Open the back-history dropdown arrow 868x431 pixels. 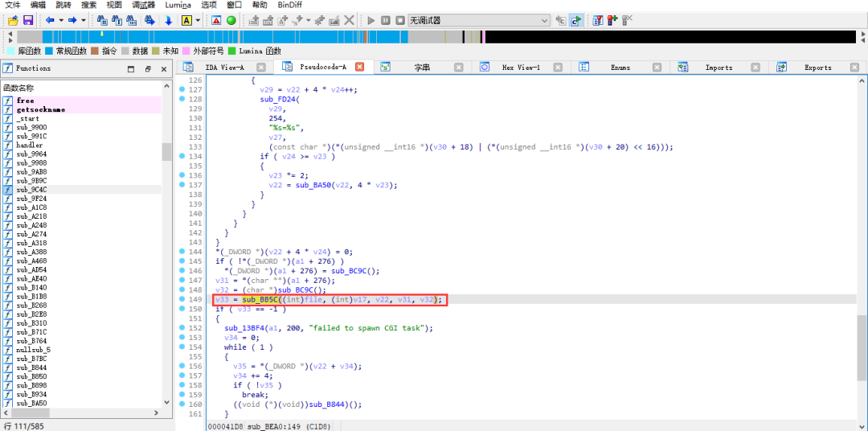click(61, 20)
